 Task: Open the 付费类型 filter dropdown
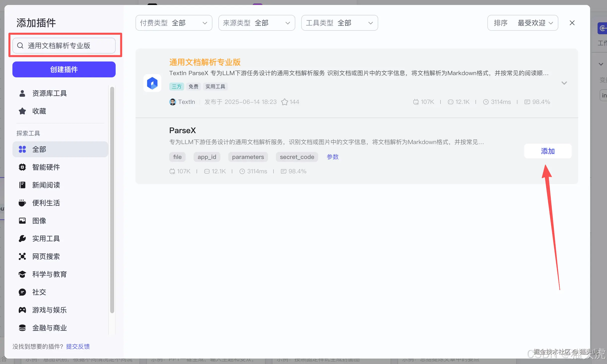(x=174, y=23)
